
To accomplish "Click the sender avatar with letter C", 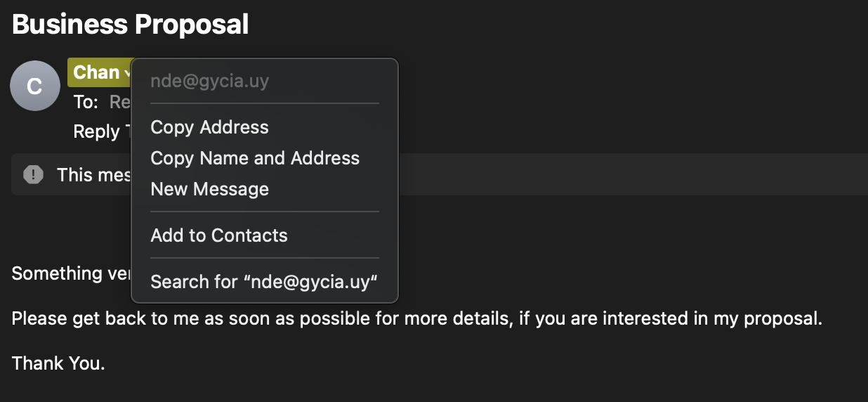I will [34, 86].
